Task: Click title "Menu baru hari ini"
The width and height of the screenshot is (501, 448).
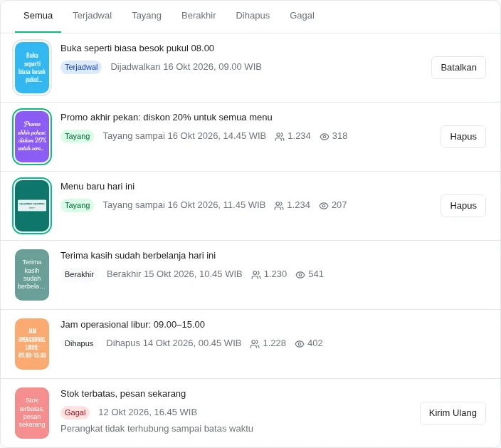Action: point(97,187)
